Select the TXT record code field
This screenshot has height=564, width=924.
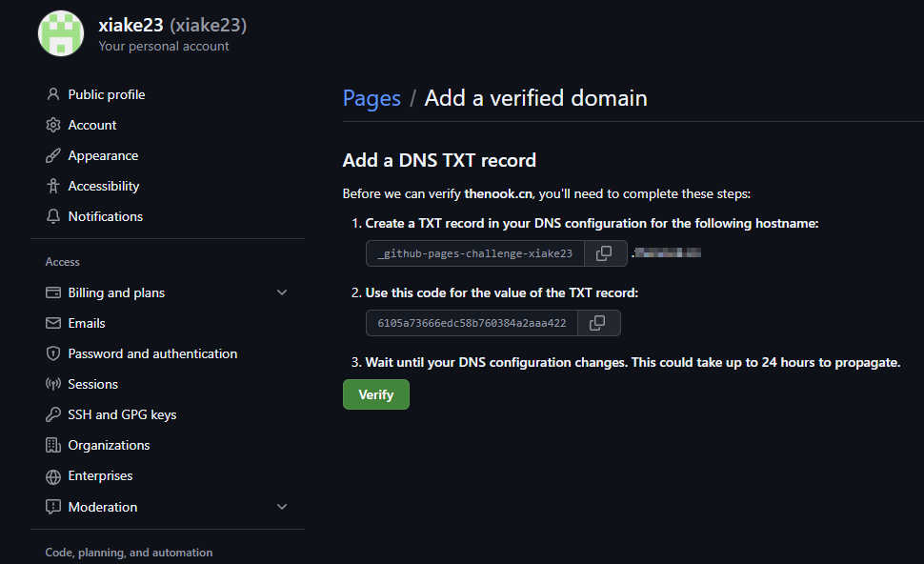(472, 323)
